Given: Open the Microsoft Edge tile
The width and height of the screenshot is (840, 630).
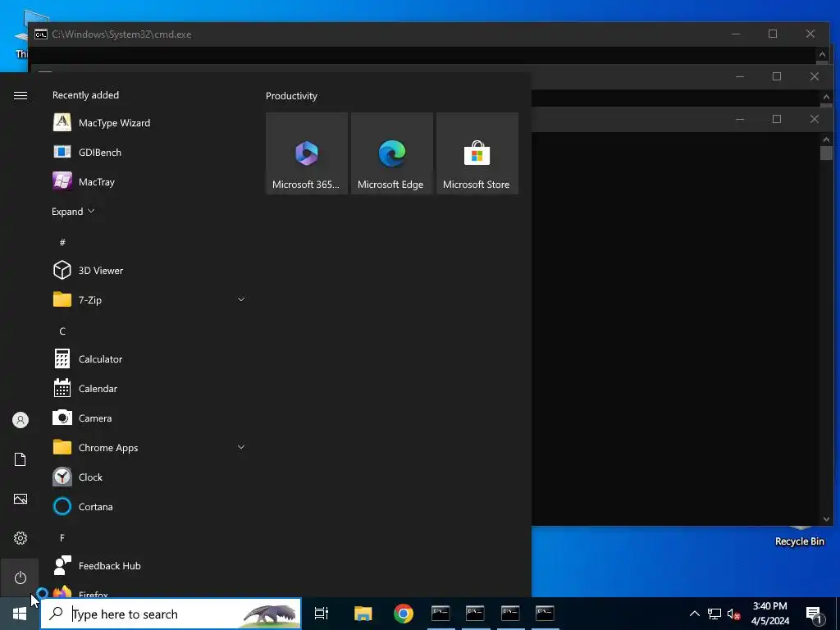Looking at the screenshot, I should 391,153.
